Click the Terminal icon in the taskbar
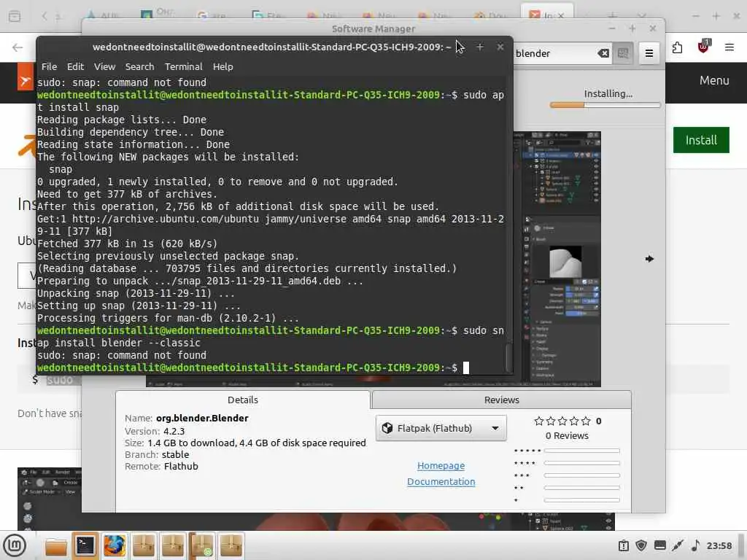The image size is (747, 560). click(85, 545)
